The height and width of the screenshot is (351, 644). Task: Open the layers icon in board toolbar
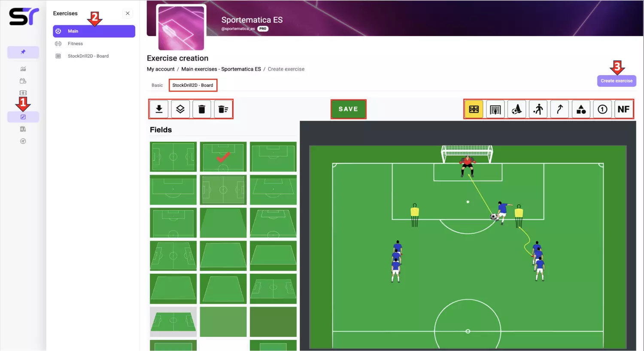[180, 109]
